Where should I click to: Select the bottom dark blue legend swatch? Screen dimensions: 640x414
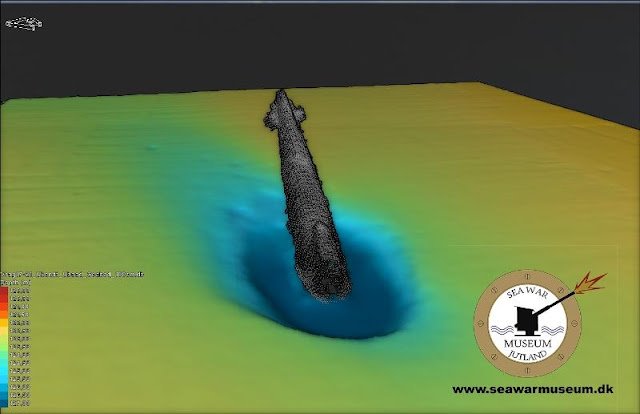click(4, 403)
